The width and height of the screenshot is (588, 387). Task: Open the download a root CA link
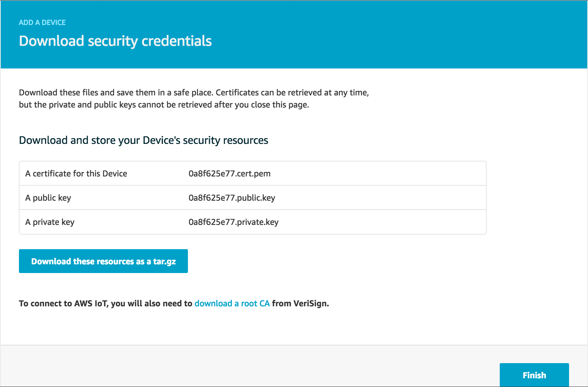pyautogui.click(x=232, y=303)
